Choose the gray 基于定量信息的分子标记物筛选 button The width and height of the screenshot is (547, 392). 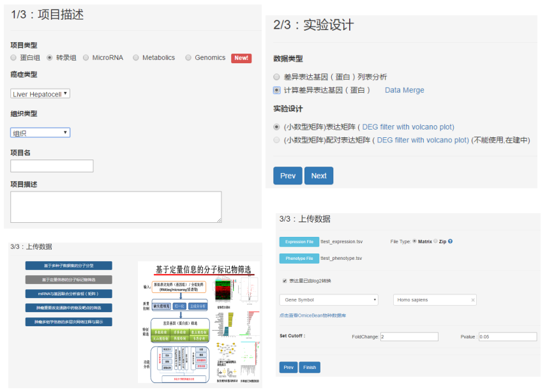[x=69, y=280]
